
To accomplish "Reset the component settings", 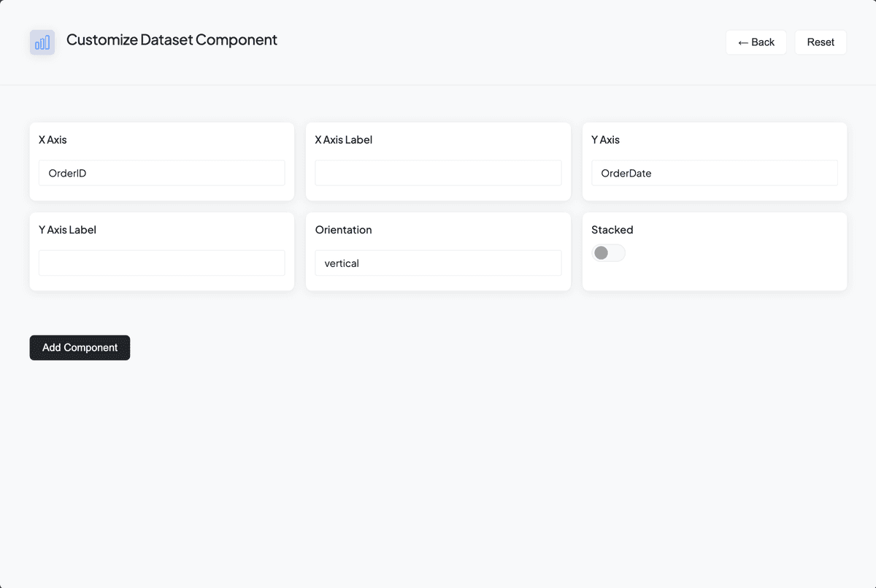I will [821, 42].
